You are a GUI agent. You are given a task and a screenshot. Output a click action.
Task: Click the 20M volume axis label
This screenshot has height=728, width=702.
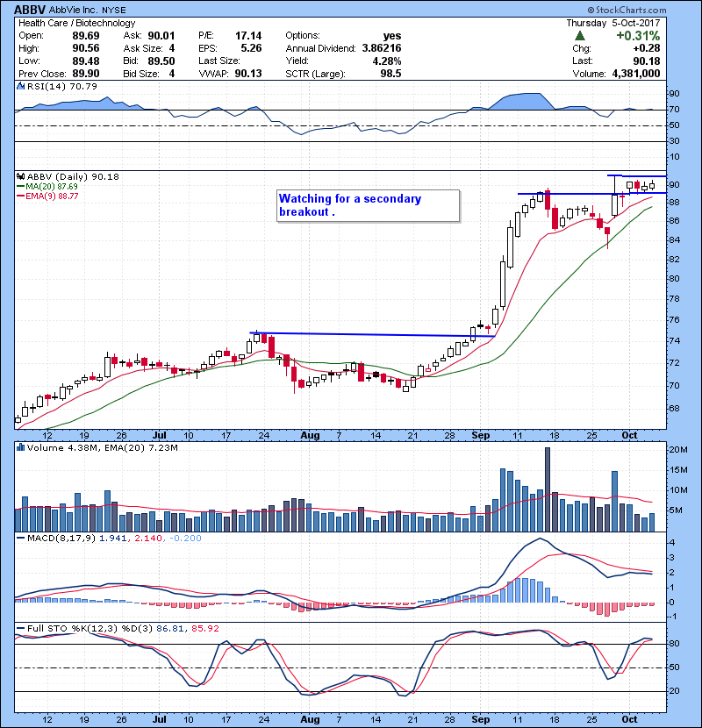pos(677,449)
